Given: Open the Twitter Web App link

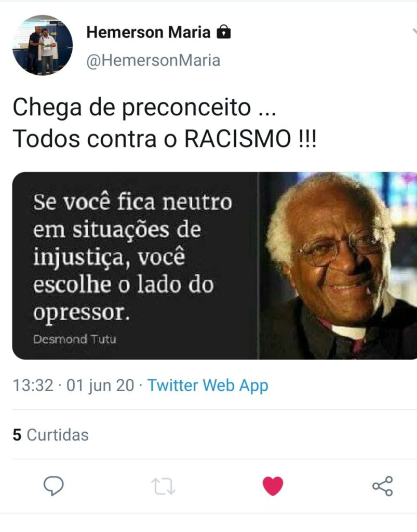Looking at the screenshot, I should click(x=208, y=385).
